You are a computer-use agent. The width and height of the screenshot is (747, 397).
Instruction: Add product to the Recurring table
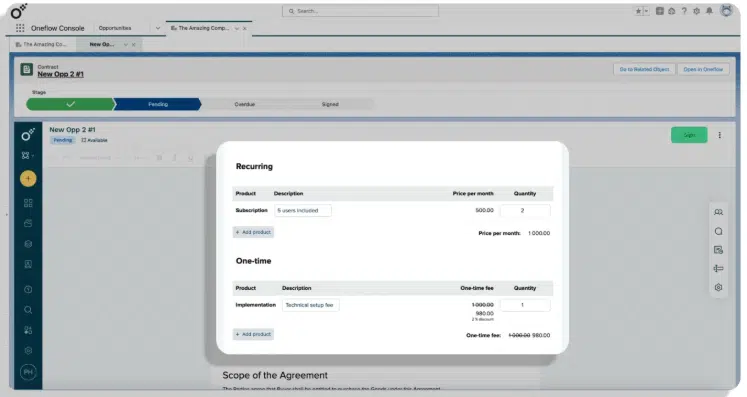pos(253,232)
